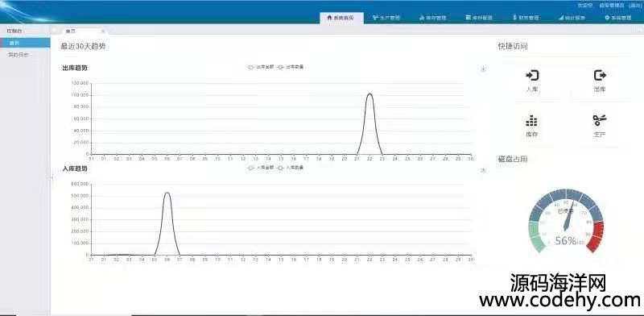Viewport: 644px width, 316px height.
Task: Open the 生产管理 top menu
Action: pyautogui.click(x=386, y=18)
